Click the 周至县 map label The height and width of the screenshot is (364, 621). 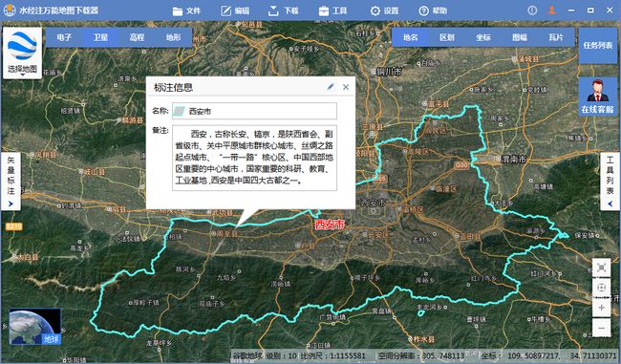coord(227,234)
